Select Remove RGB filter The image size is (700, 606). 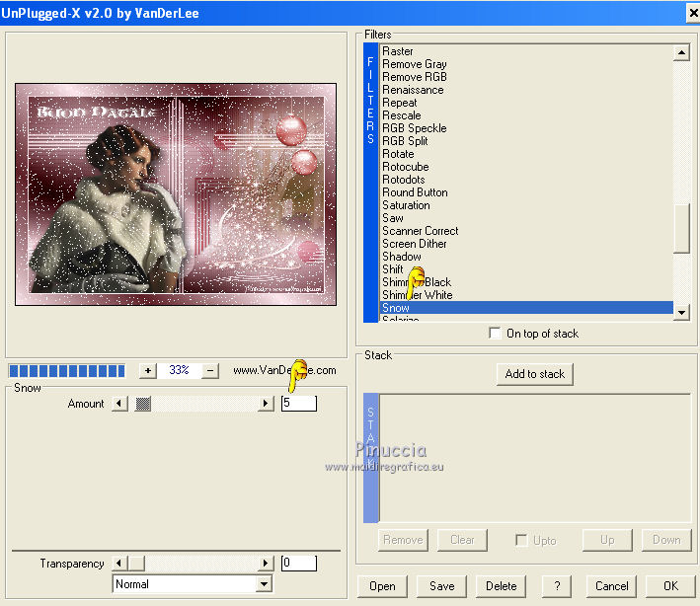point(526,77)
